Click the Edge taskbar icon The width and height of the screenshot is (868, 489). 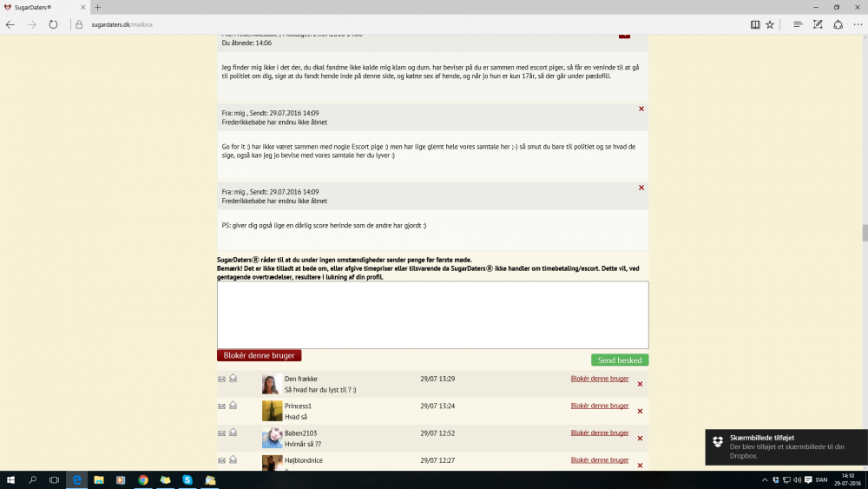(x=76, y=480)
